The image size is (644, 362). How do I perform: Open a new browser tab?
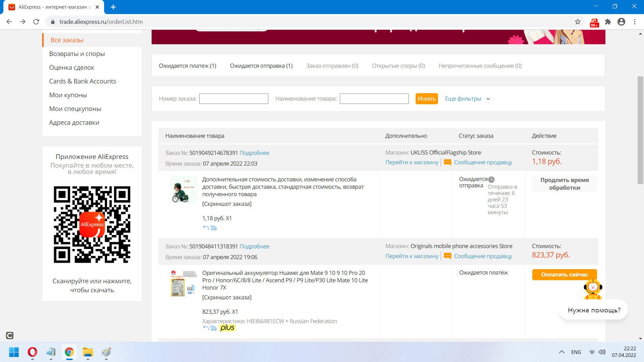click(113, 7)
